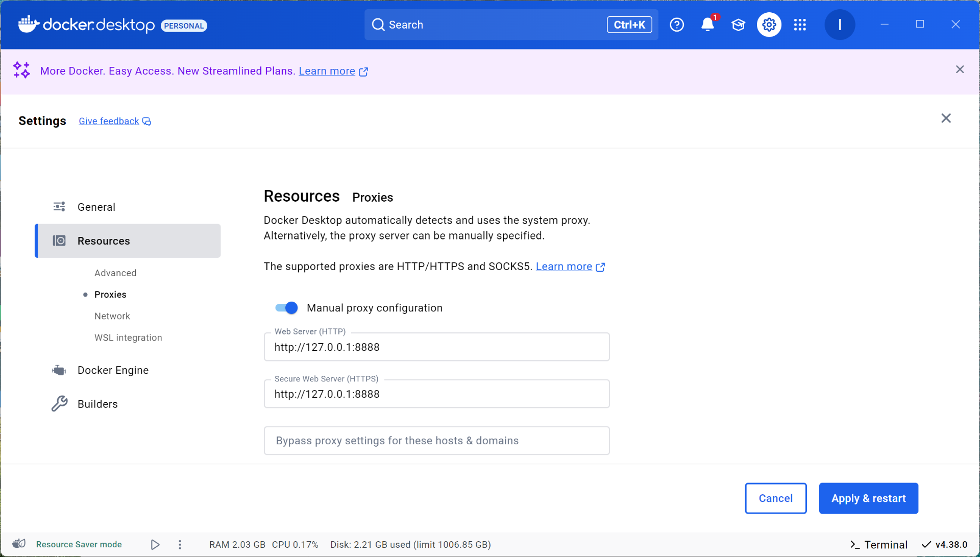Click the settings gear icon in header

[769, 25]
